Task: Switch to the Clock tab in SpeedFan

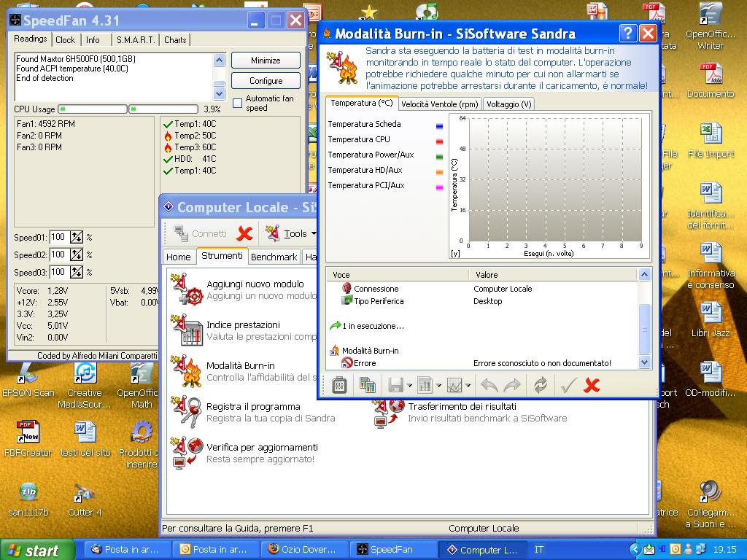Action: (x=65, y=40)
